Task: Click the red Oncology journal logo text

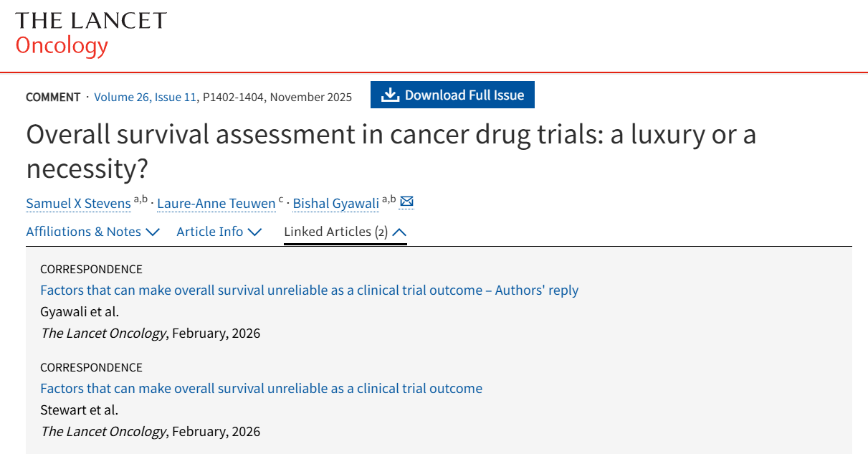Action: (x=62, y=45)
